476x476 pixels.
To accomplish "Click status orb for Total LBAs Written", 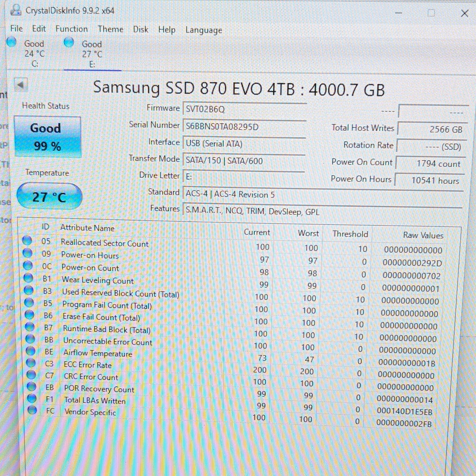I will (x=32, y=398).
